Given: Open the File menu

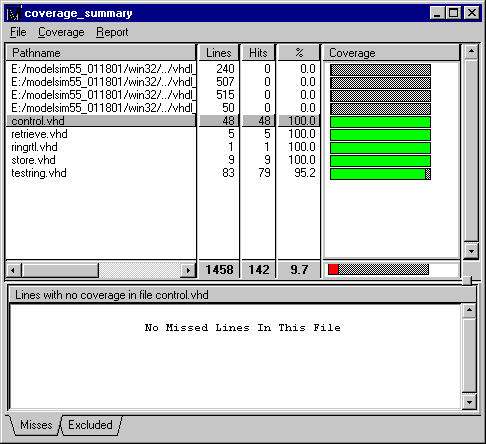Looking at the screenshot, I should point(18,32).
